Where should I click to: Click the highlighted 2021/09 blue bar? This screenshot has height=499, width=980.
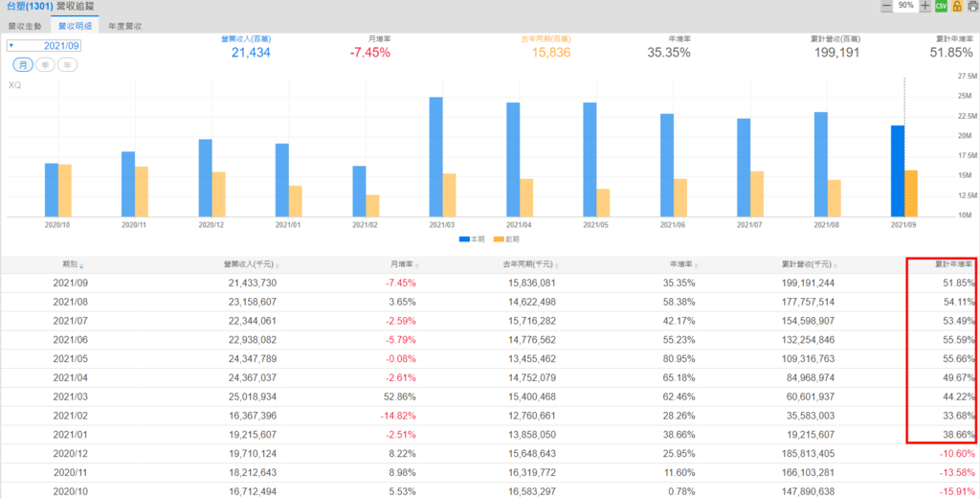[x=898, y=171]
